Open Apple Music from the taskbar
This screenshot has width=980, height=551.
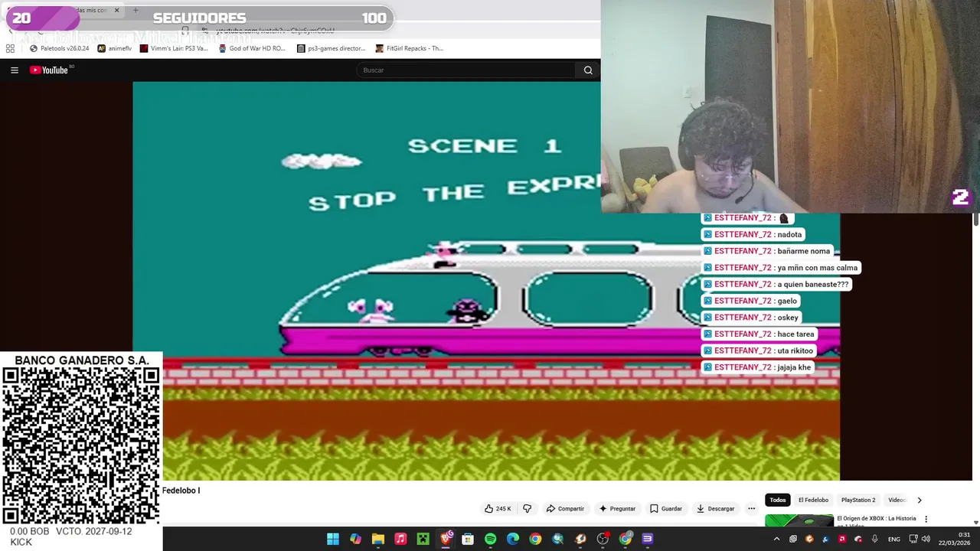400,540
